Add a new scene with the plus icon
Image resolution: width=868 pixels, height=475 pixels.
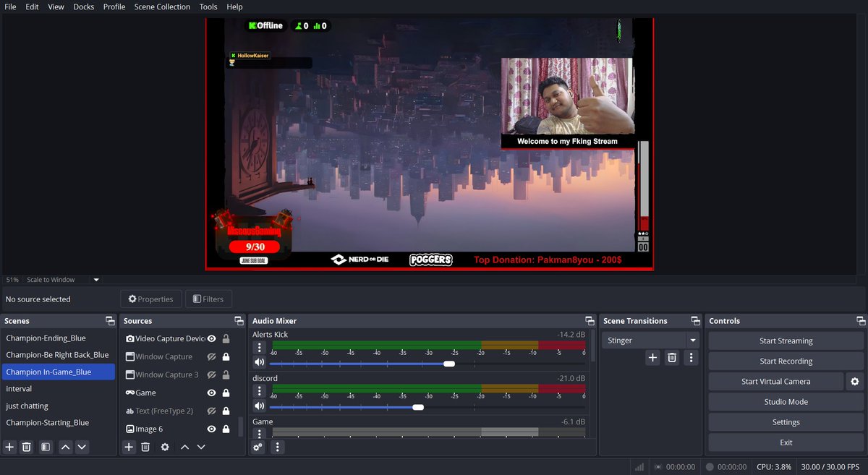9,448
